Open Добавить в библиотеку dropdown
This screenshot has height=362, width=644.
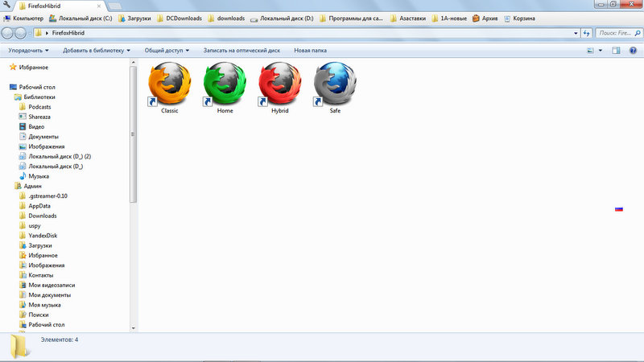pos(97,51)
